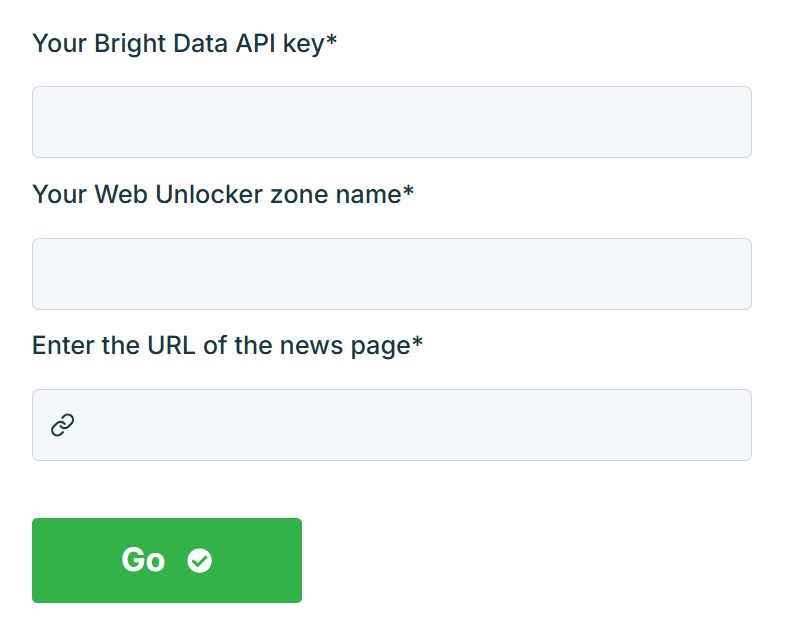Click the "Your Web Unlocker zone name" label
Screen dimensions: 793x624
[216, 194]
